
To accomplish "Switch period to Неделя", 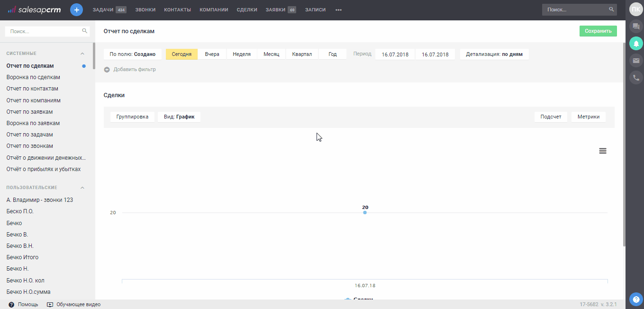I will coord(242,54).
